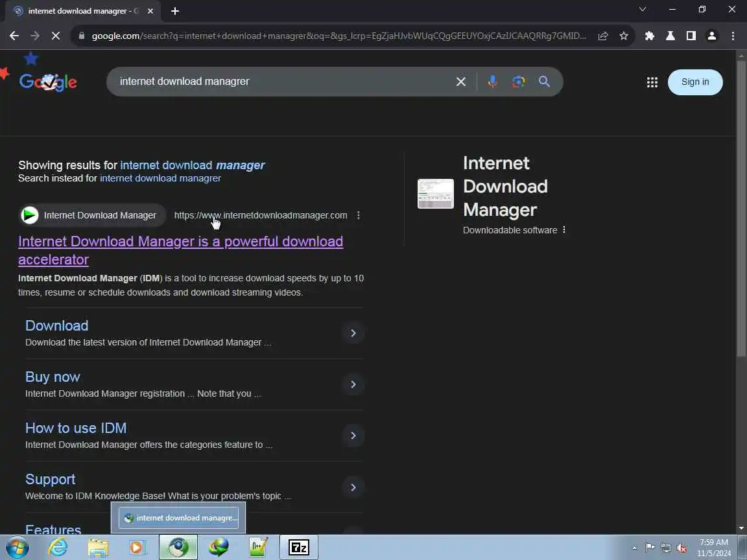The width and height of the screenshot is (747, 560).
Task: Stop loading the page
Action: pos(56,36)
